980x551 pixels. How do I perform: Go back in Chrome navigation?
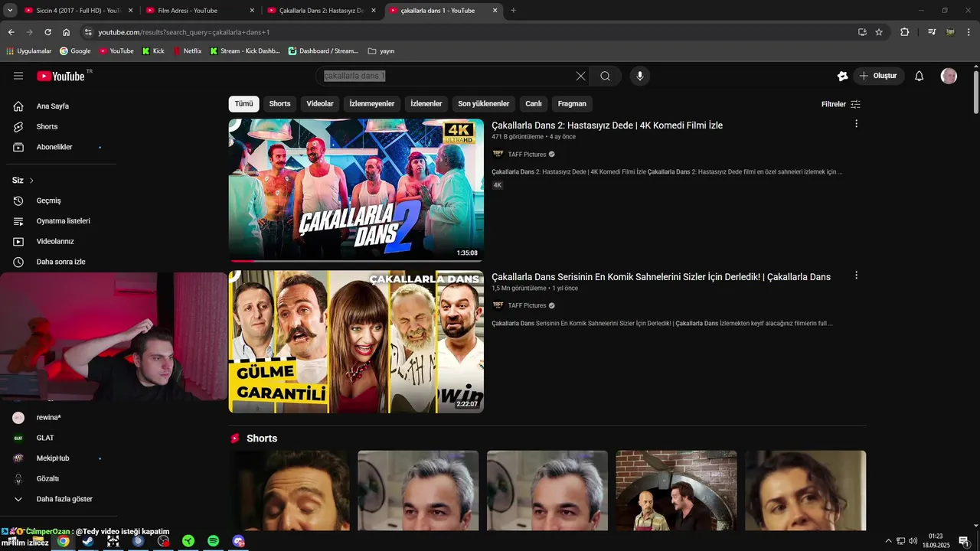tap(11, 32)
